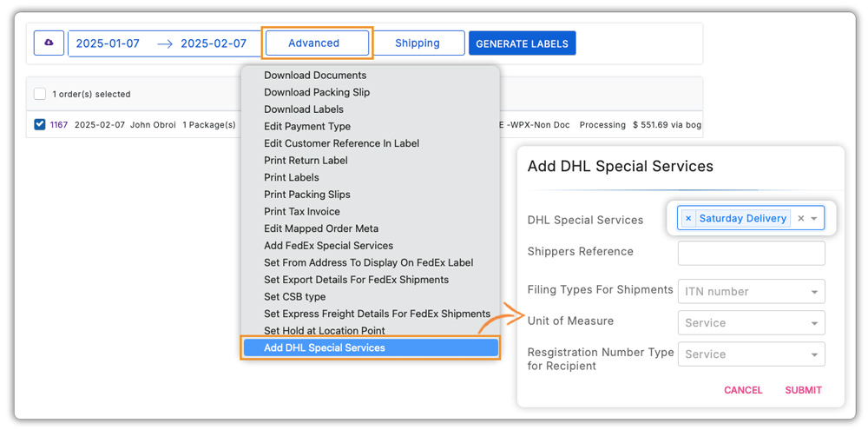Select Add DHL Special Services menu item
The width and height of the screenshot is (868, 430).
pos(370,348)
